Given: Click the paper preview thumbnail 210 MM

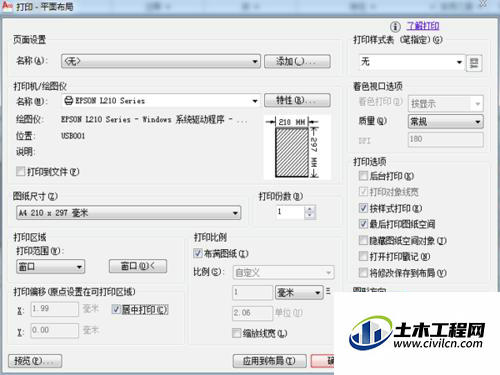Looking at the screenshot, I should 297,147.
